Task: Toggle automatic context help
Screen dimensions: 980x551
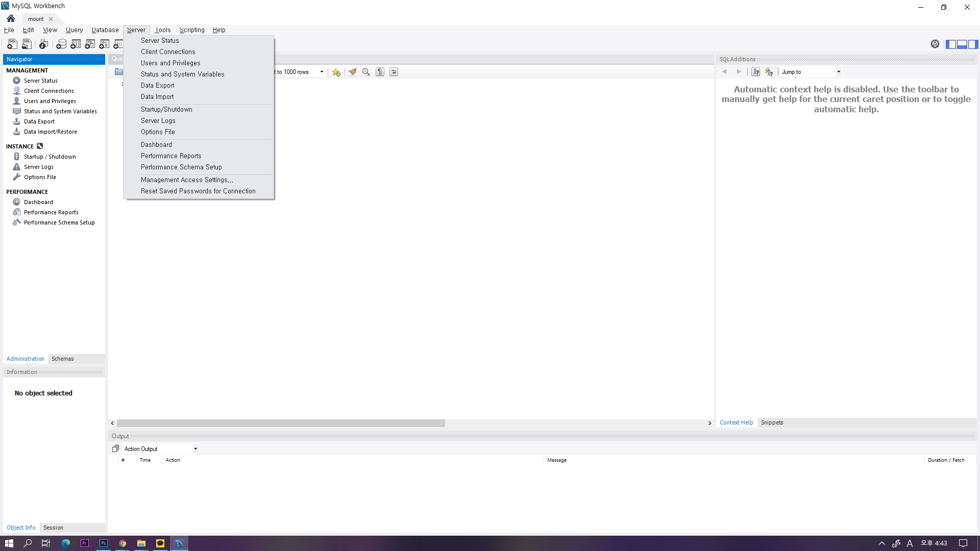Action: point(769,72)
